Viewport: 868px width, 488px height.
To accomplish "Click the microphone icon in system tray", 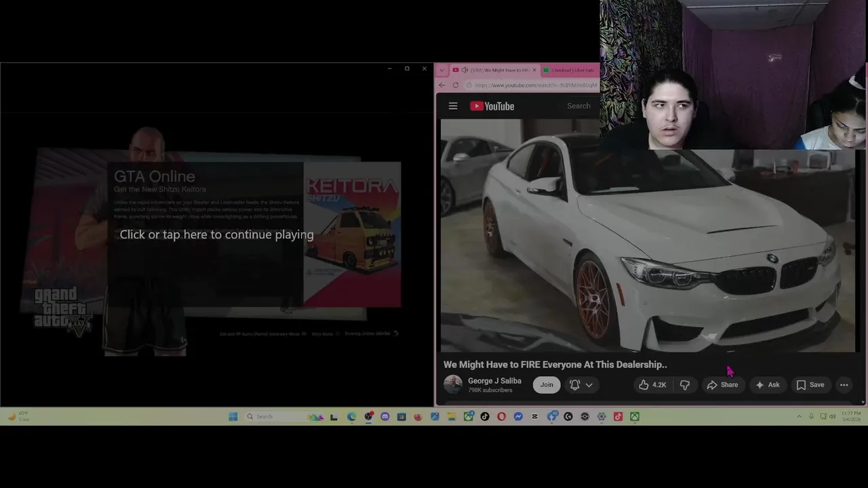I will click(x=811, y=416).
